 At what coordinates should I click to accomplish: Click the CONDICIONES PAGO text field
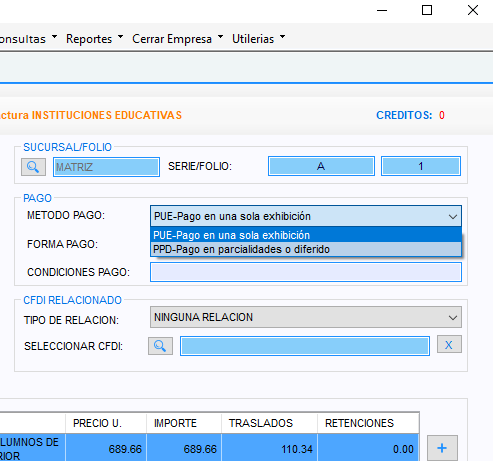tap(306, 272)
